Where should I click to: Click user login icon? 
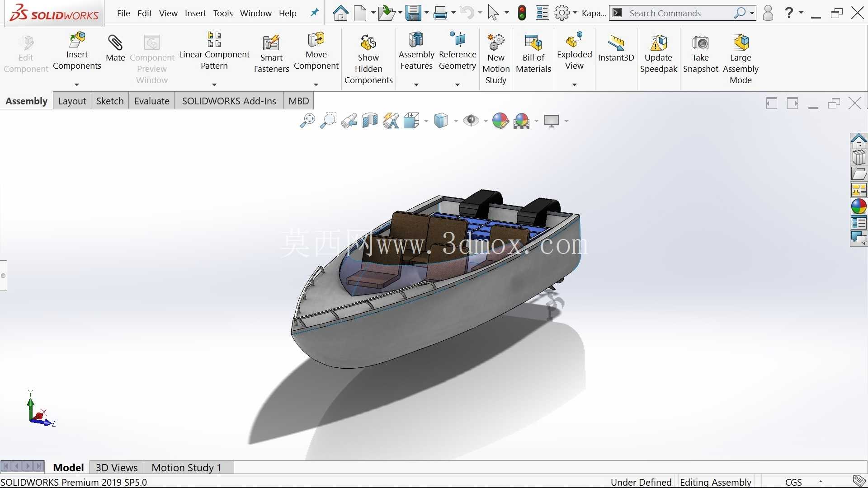click(768, 13)
